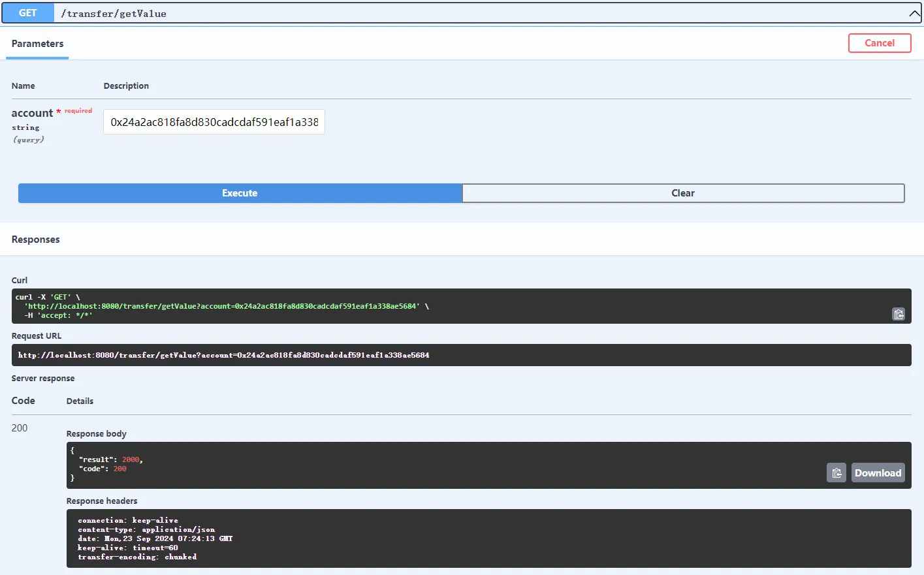
Task: Click the response body JSON block
Action: 392,465
